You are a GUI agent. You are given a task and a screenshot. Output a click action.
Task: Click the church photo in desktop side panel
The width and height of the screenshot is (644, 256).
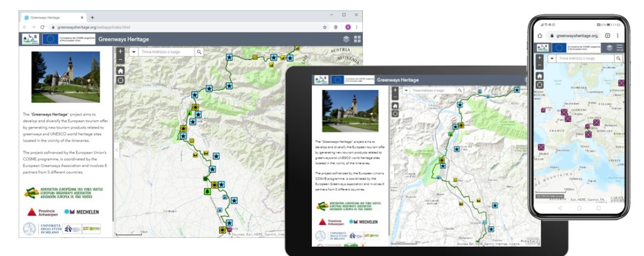click(x=65, y=77)
